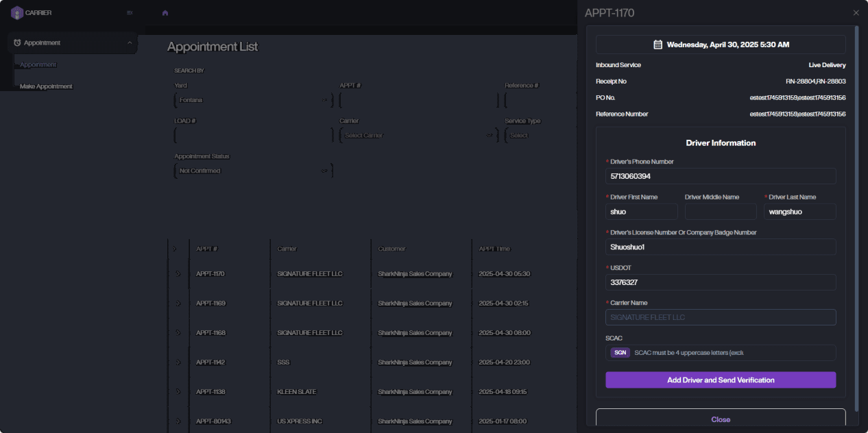Click the drawer's vertical scrollbar
The image size is (868, 433).
pos(856,206)
